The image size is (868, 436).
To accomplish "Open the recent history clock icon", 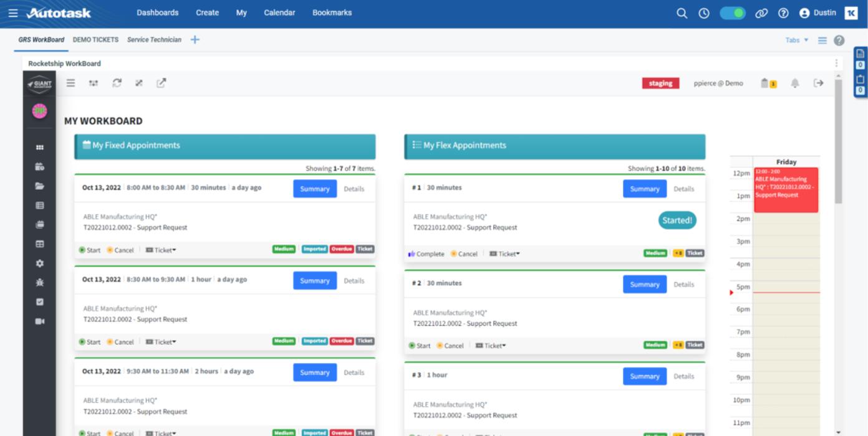I will pyautogui.click(x=704, y=13).
